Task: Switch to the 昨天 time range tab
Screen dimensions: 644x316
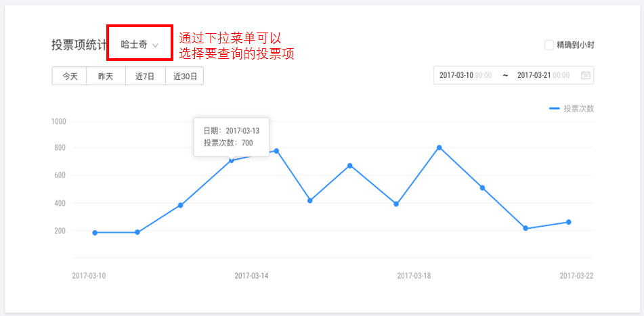Action: (106, 76)
